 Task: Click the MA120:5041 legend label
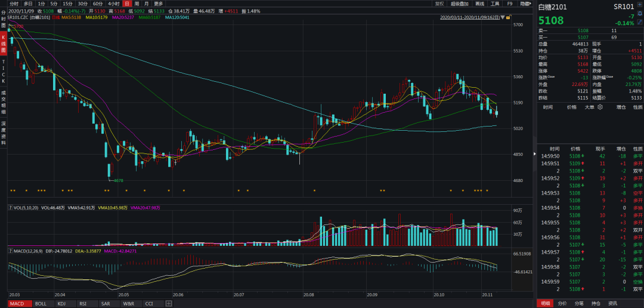178,18
